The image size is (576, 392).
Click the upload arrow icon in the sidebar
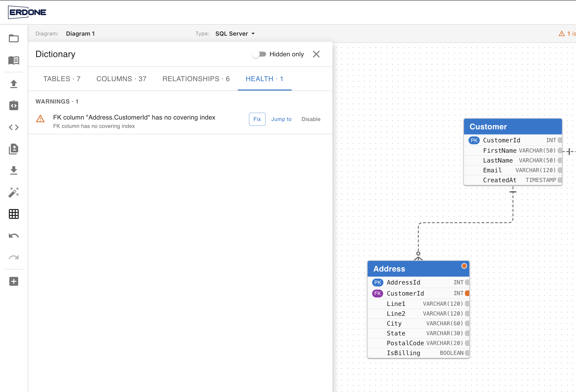[14, 84]
